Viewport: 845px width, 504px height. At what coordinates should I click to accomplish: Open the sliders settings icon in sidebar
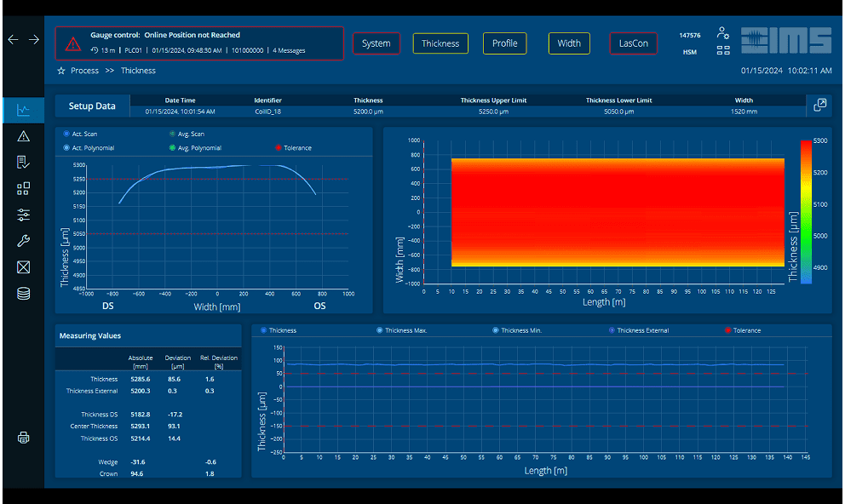[23, 215]
